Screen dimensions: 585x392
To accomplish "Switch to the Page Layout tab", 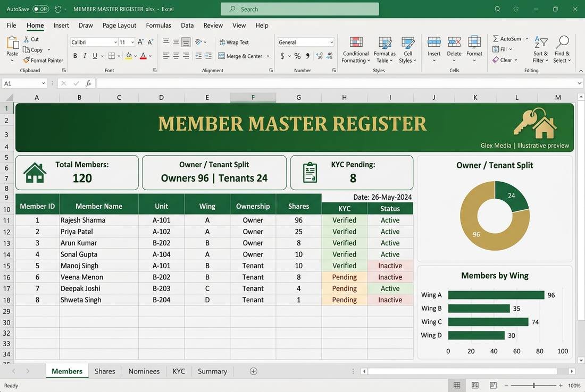I will coord(119,25).
